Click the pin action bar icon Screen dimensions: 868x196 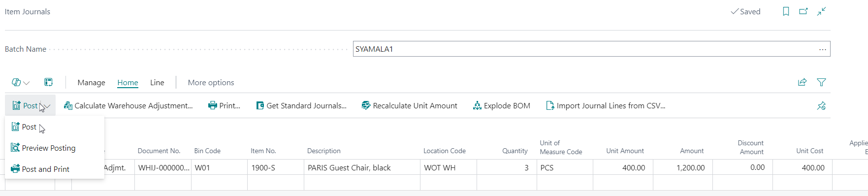[x=821, y=105]
